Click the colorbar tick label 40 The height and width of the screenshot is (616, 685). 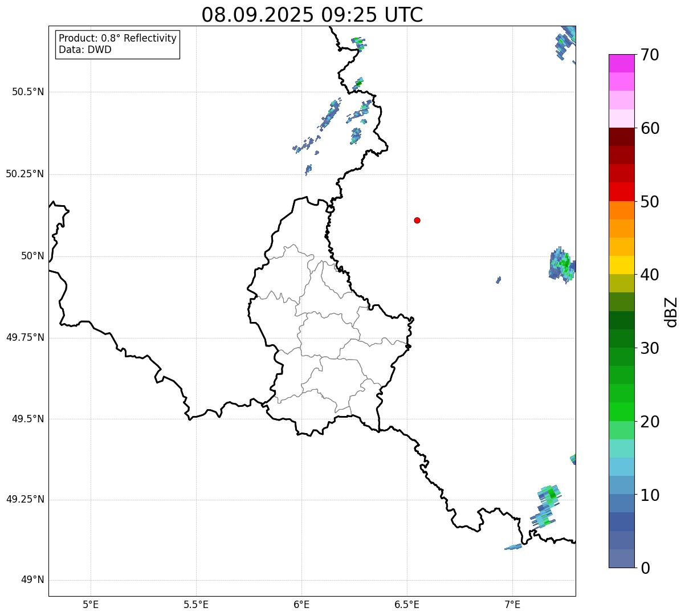(x=650, y=275)
